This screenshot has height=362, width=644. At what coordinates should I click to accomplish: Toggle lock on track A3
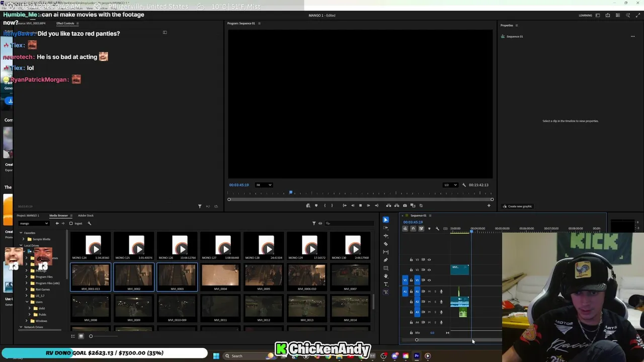[411, 312]
